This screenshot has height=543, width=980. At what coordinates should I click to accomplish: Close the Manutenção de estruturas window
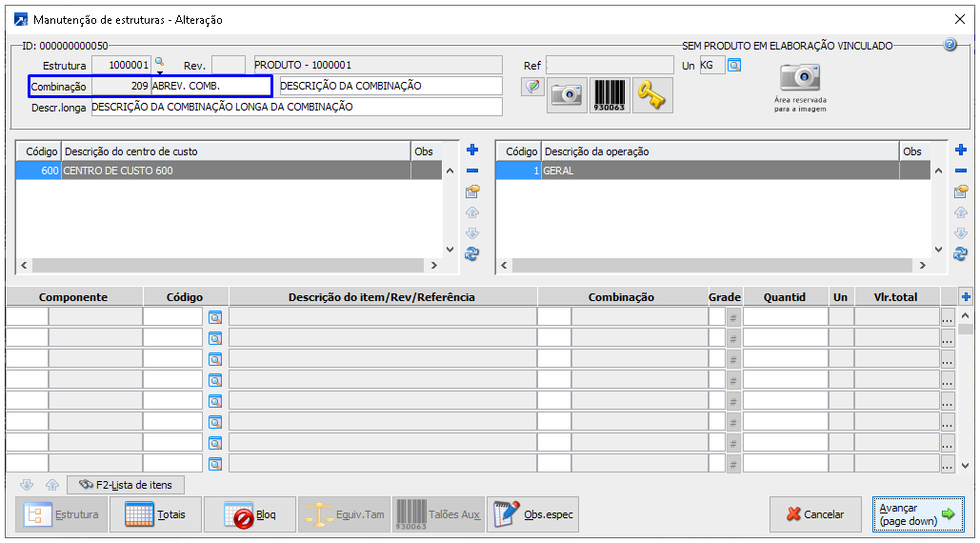click(x=960, y=19)
